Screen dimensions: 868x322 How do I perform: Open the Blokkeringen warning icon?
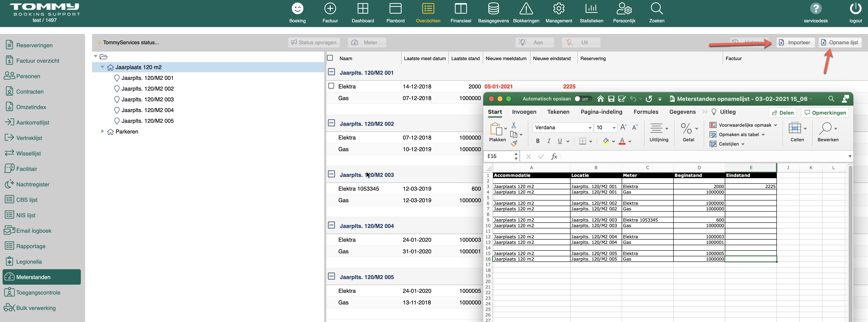click(x=526, y=9)
